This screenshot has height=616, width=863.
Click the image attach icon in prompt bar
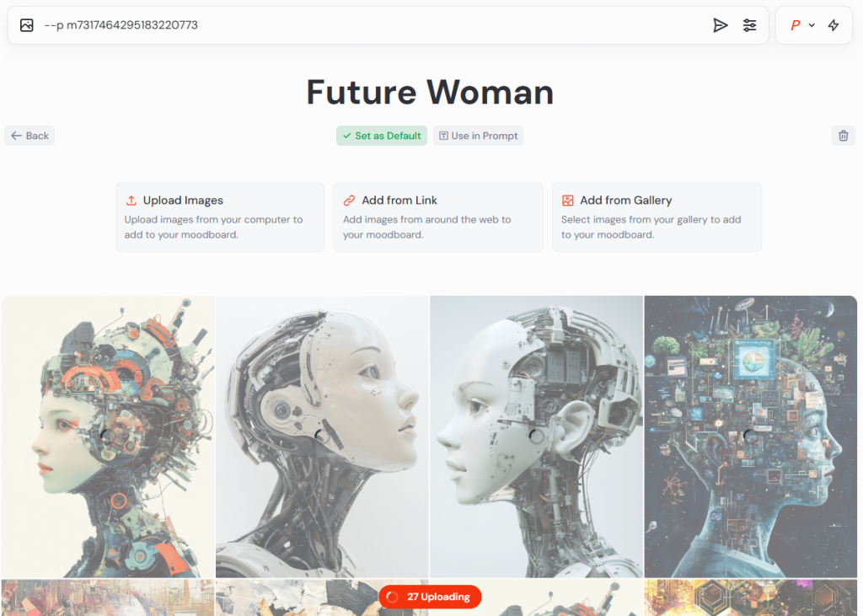[x=26, y=25]
